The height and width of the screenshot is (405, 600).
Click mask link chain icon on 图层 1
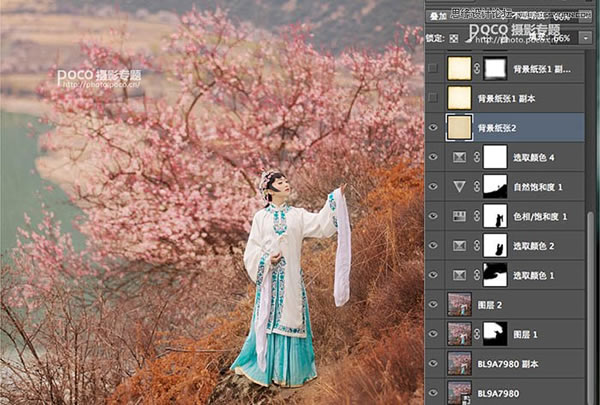[477, 334]
